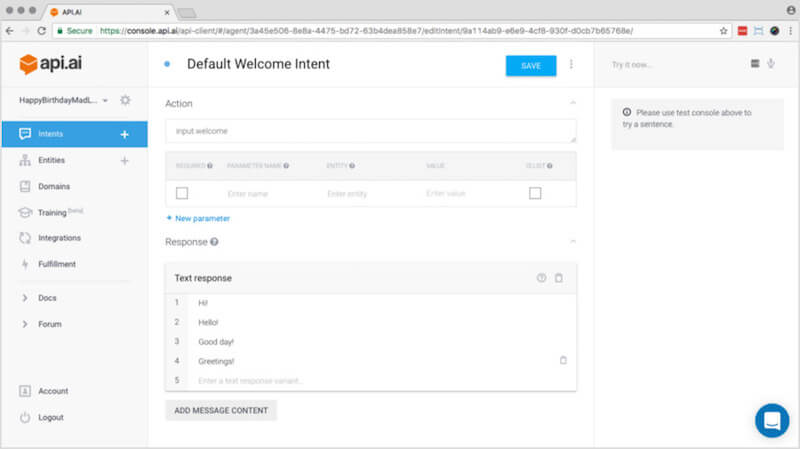Collapse the Action section
The width and height of the screenshot is (800, 449).
[572, 103]
